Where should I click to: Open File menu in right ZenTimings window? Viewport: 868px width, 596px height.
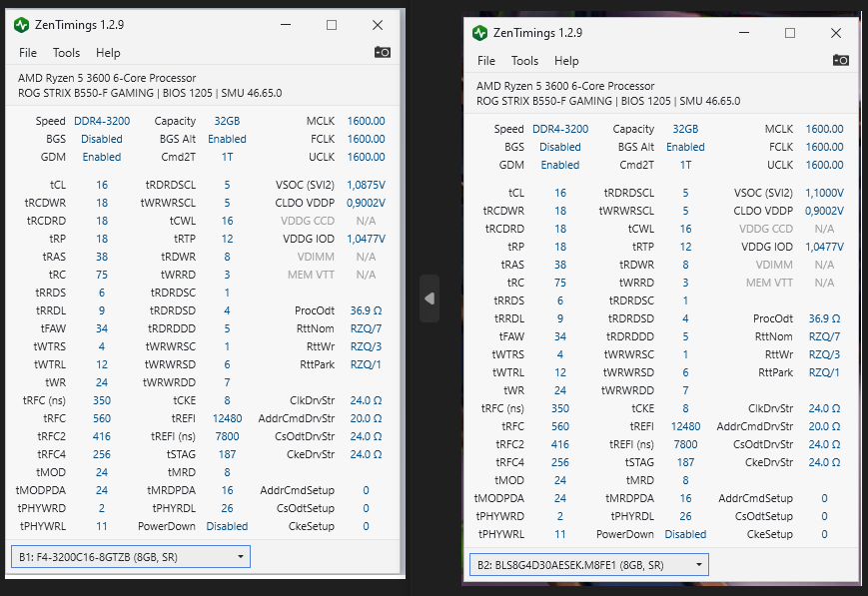(486, 60)
